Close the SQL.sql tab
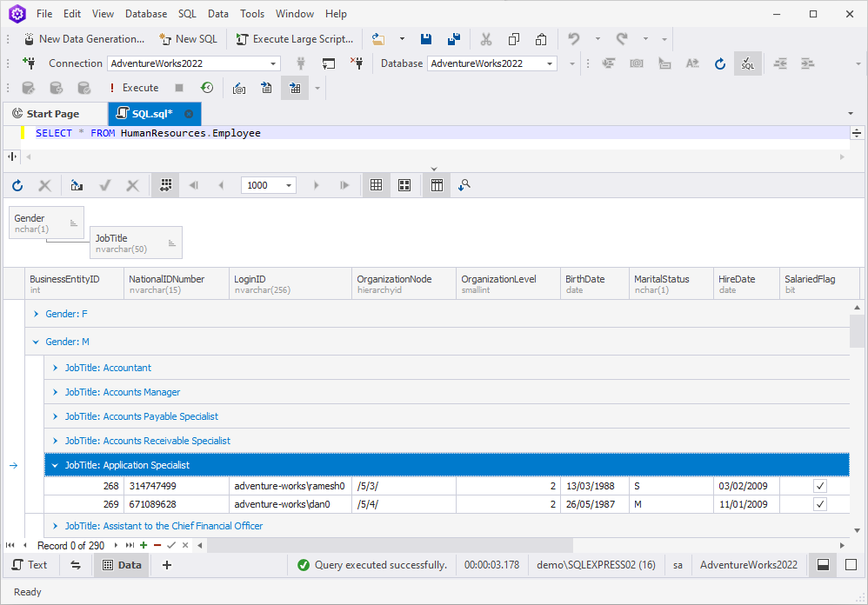868x605 pixels. point(189,114)
